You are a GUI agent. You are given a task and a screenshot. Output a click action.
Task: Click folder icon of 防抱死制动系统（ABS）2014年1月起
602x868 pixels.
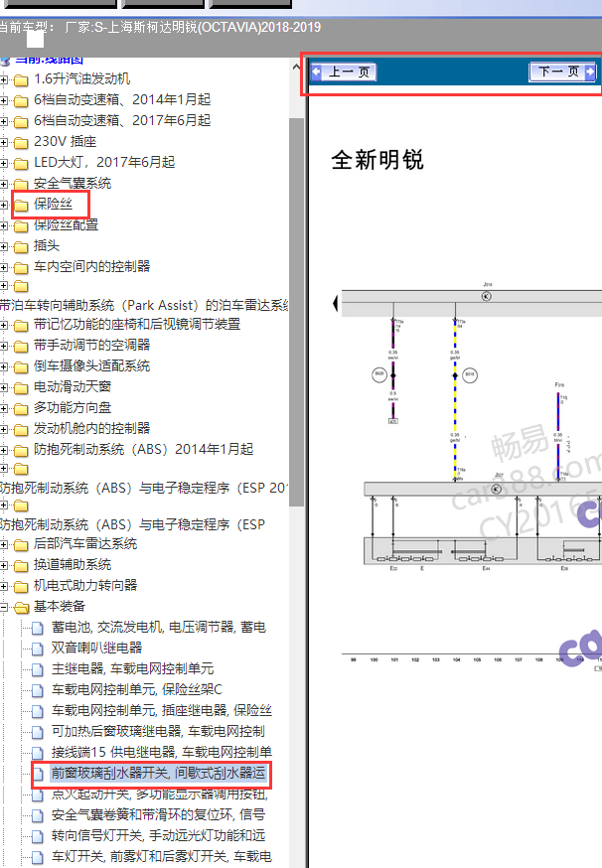click(21, 450)
